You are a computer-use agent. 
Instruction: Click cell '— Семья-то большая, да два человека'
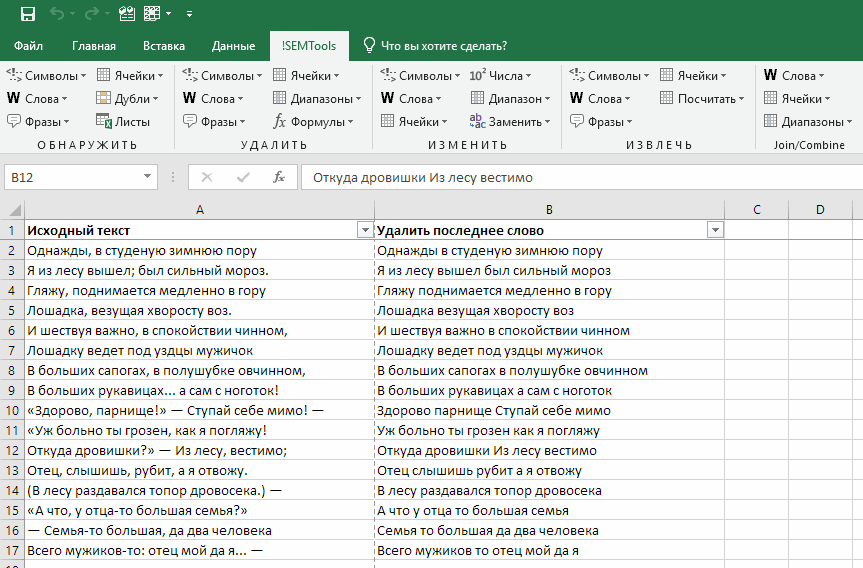[200, 531]
